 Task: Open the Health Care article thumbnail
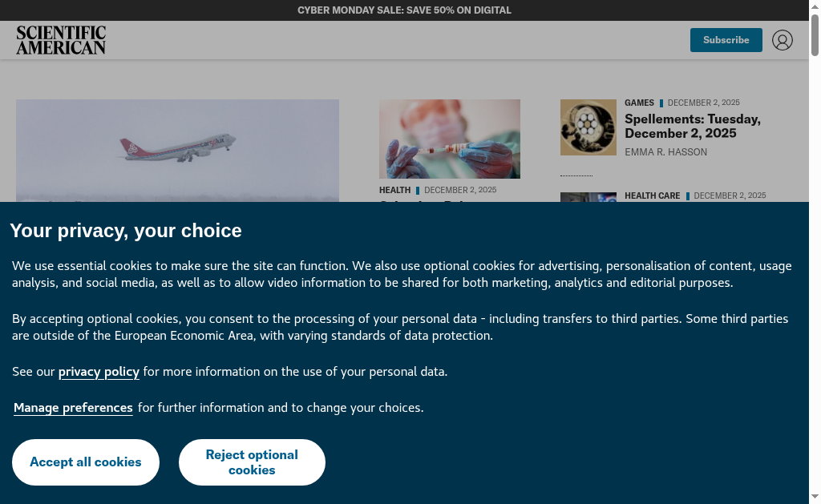tap(588, 197)
